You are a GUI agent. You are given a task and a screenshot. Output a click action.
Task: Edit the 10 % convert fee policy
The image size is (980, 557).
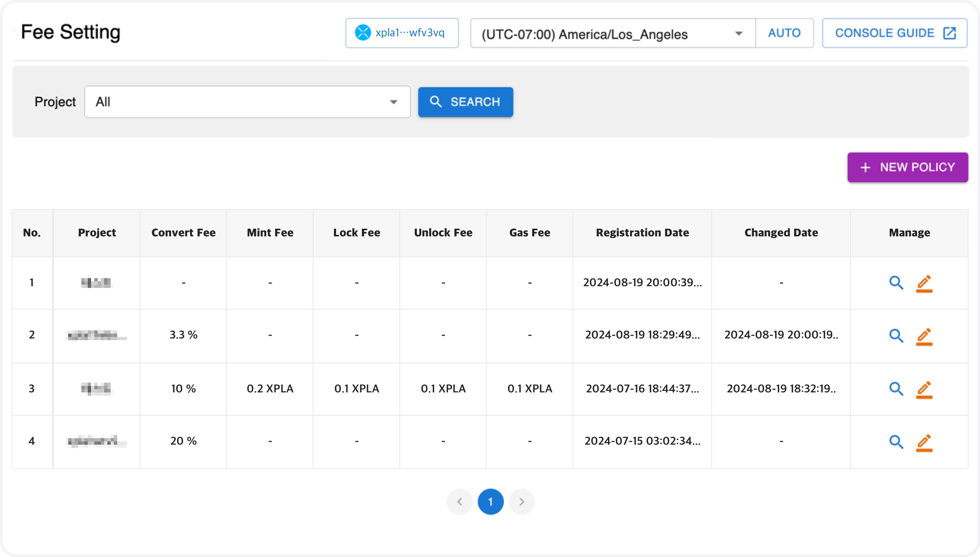point(924,389)
